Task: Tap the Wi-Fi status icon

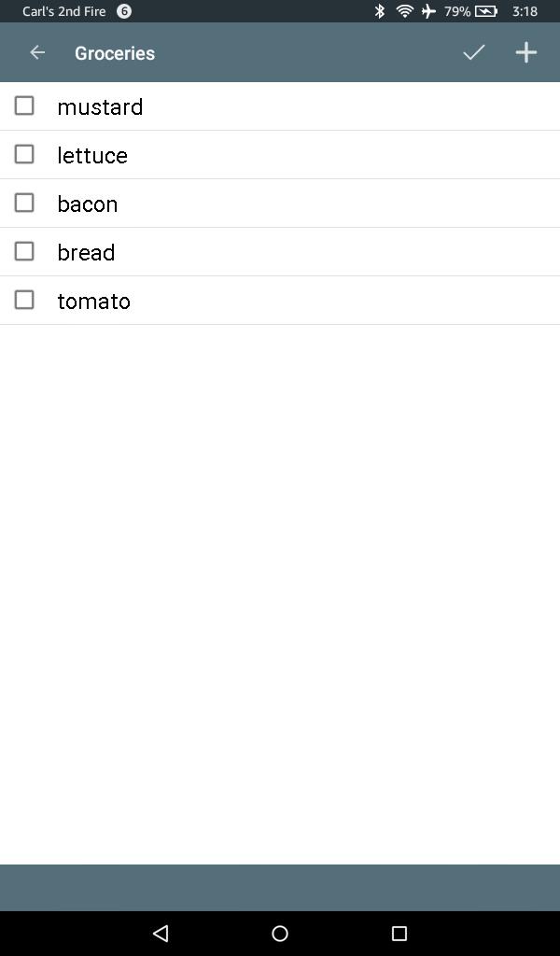Action: 405,11
